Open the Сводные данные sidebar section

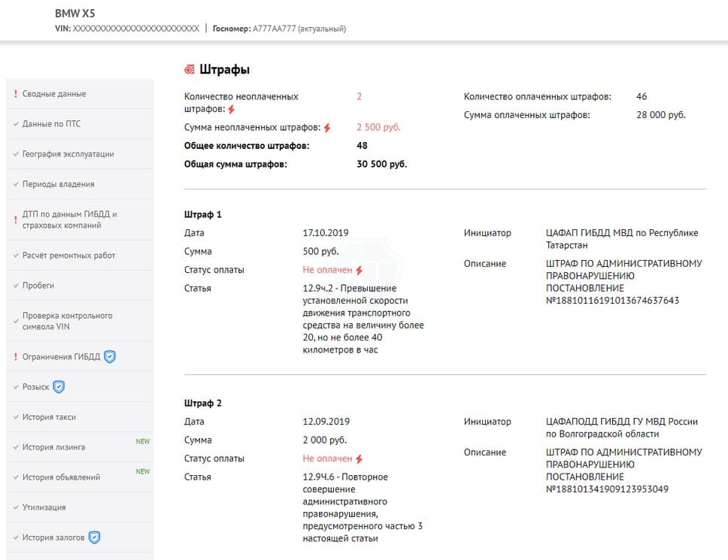80,94
